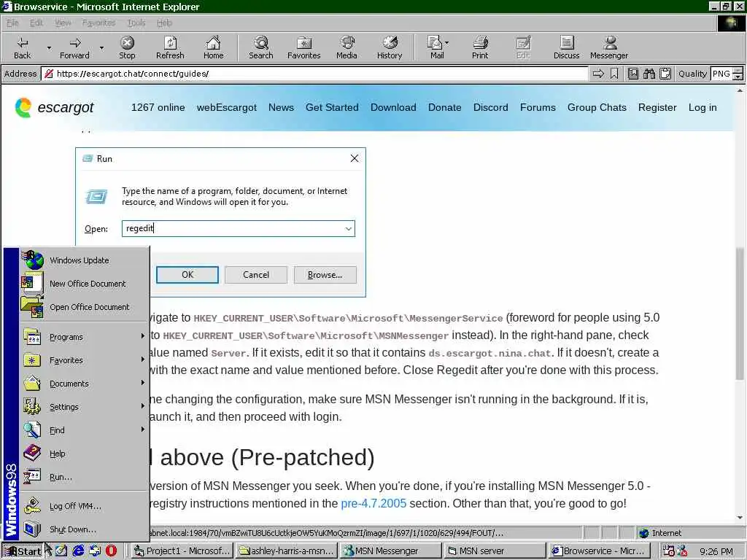Image resolution: width=747 pixels, height=560 pixels.
Task: Click the Go arrow beside address bar
Action: 598,74
